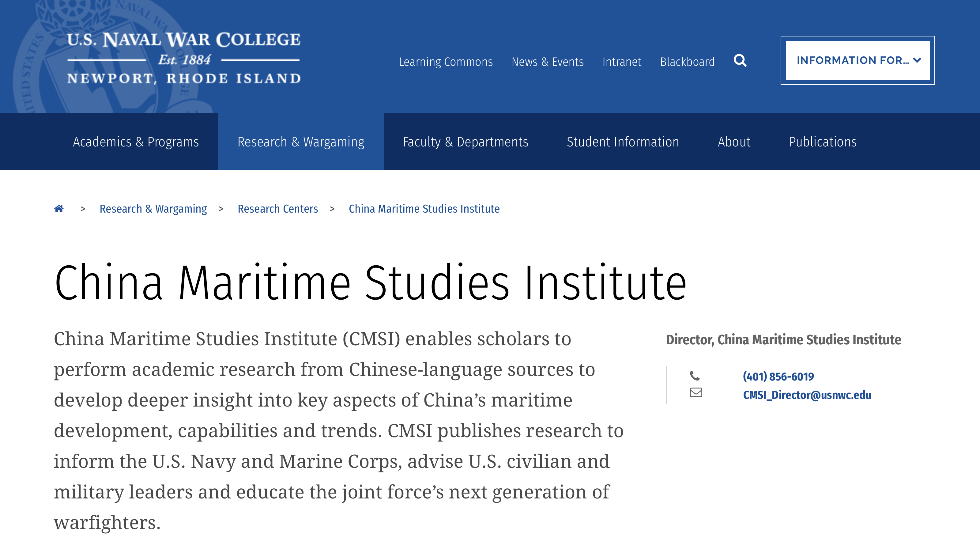Open the Intranet link

(622, 62)
